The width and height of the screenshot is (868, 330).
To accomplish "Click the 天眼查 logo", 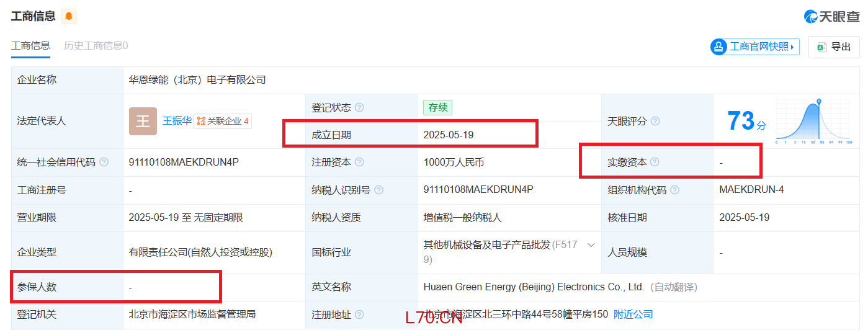I will pyautogui.click(x=831, y=16).
